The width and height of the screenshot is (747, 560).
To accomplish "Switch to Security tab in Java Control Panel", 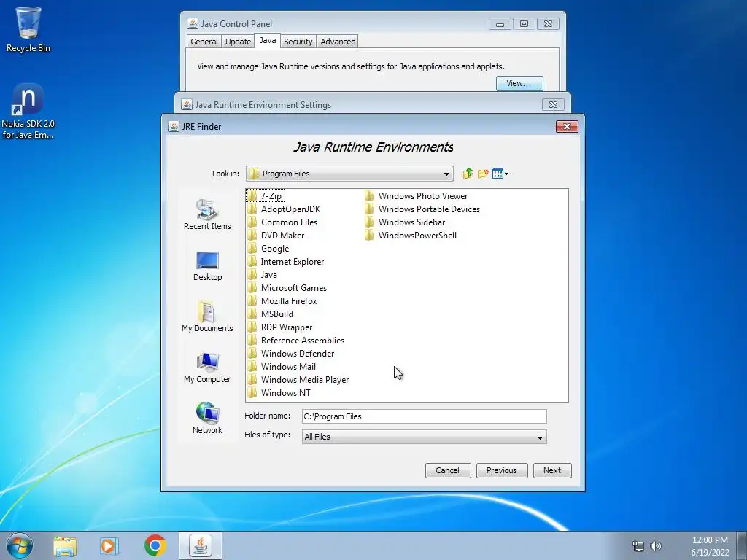I will [x=298, y=42].
